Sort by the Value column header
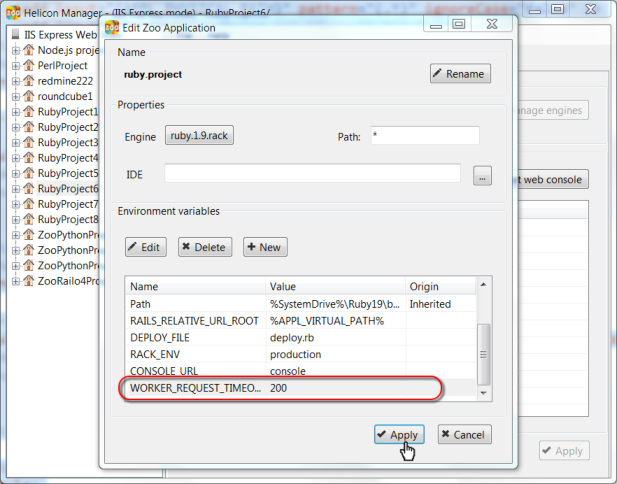 335,287
